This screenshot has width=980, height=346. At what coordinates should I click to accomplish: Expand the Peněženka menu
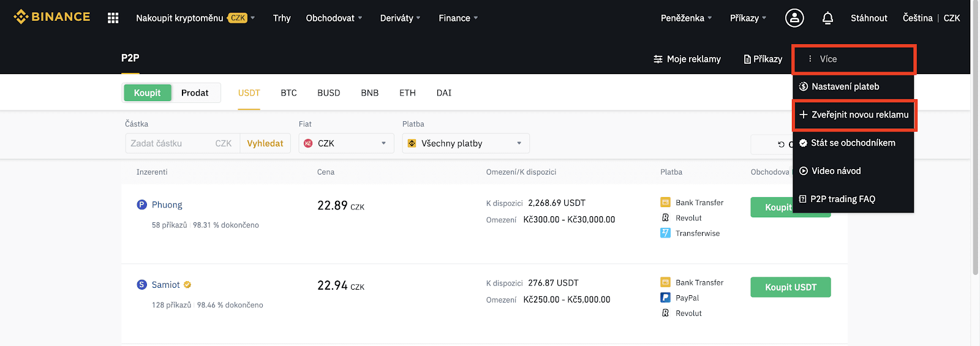(686, 18)
